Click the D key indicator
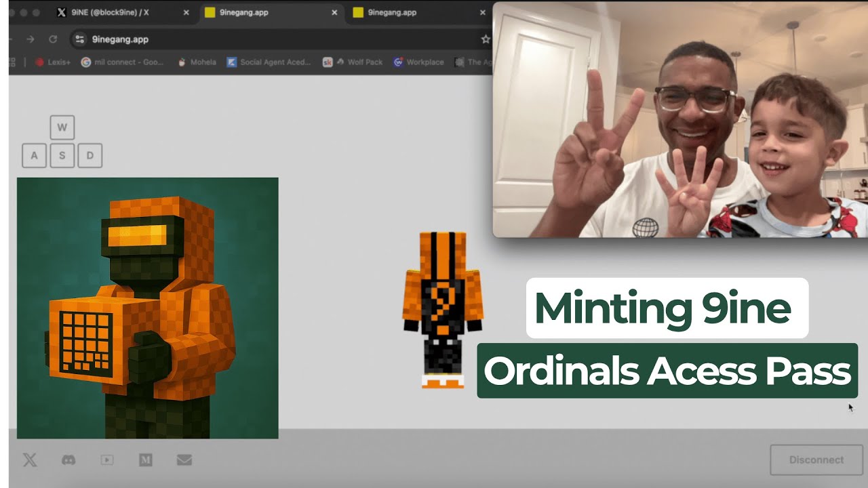The width and height of the screenshot is (868, 488). pyautogui.click(x=90, y=155)
